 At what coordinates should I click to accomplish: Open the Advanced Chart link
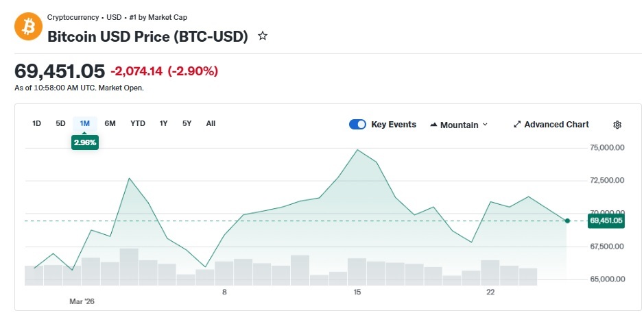[556, 125]
